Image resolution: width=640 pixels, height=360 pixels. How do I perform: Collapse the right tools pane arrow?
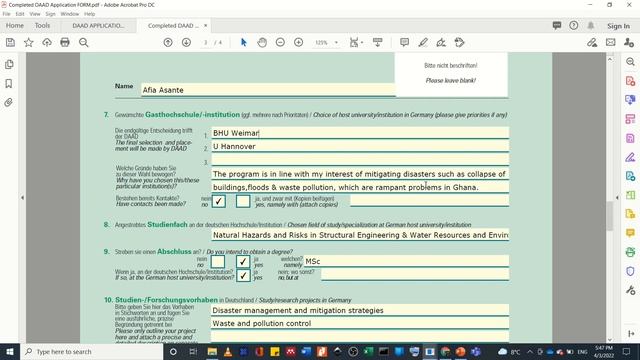(x=617, y=198)
